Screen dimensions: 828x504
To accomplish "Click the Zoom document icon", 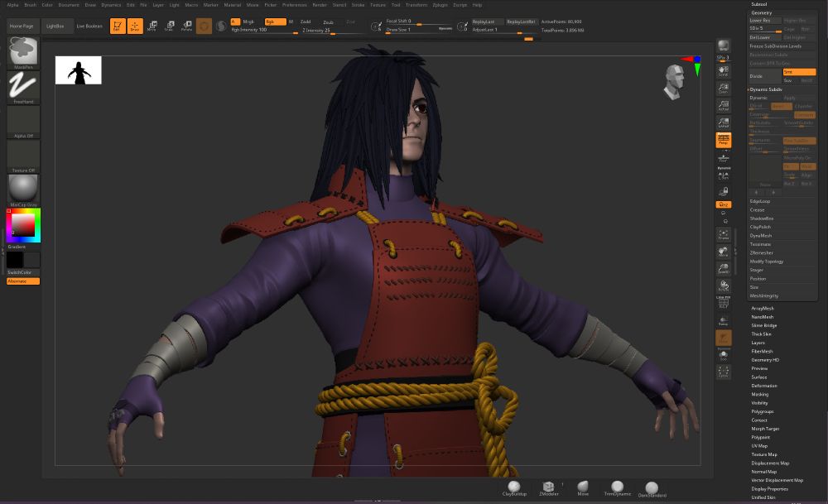I will coord(723,88).
